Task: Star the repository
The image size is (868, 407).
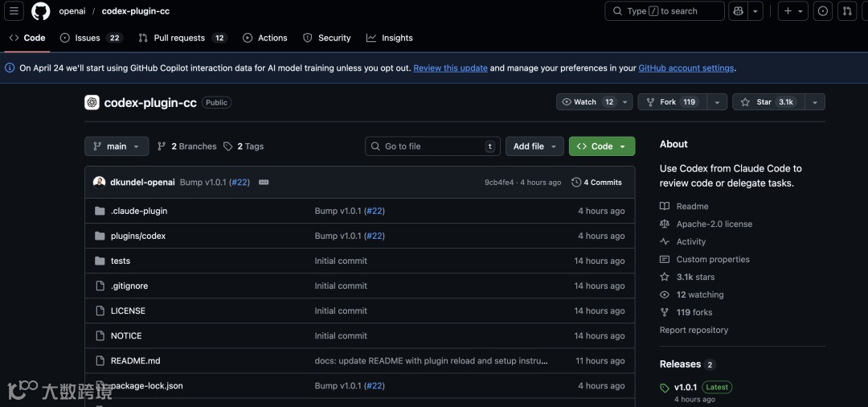Action: pos(768,102)
